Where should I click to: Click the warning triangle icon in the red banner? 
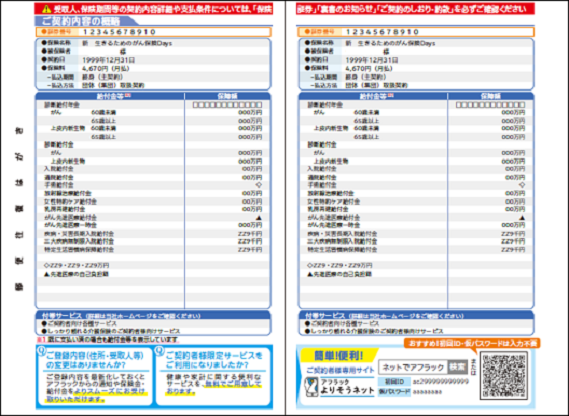pyautogui.click(x=47, y=9)
